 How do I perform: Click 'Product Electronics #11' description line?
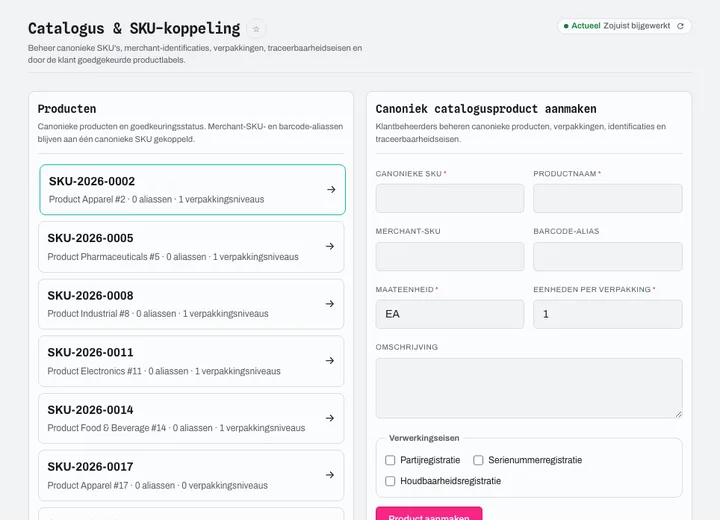pos(164,371)
